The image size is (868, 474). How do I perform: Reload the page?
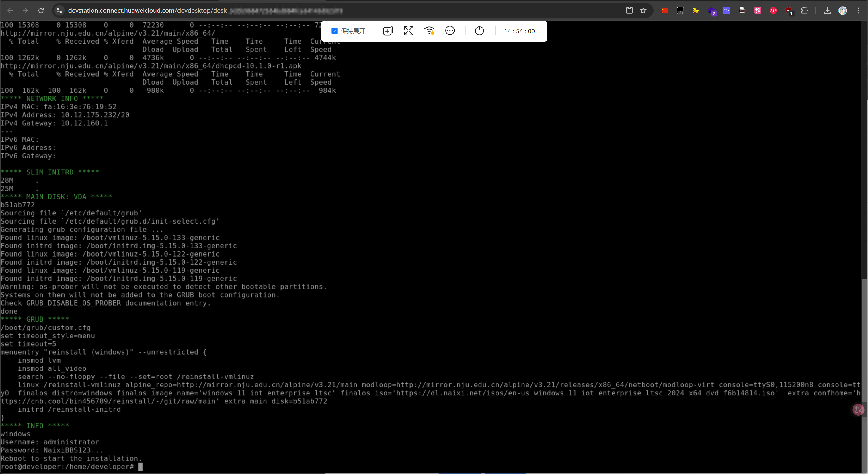[41, 10]
